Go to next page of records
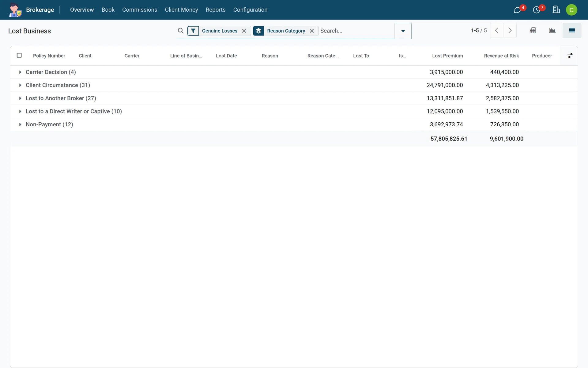 coord(510,30)
